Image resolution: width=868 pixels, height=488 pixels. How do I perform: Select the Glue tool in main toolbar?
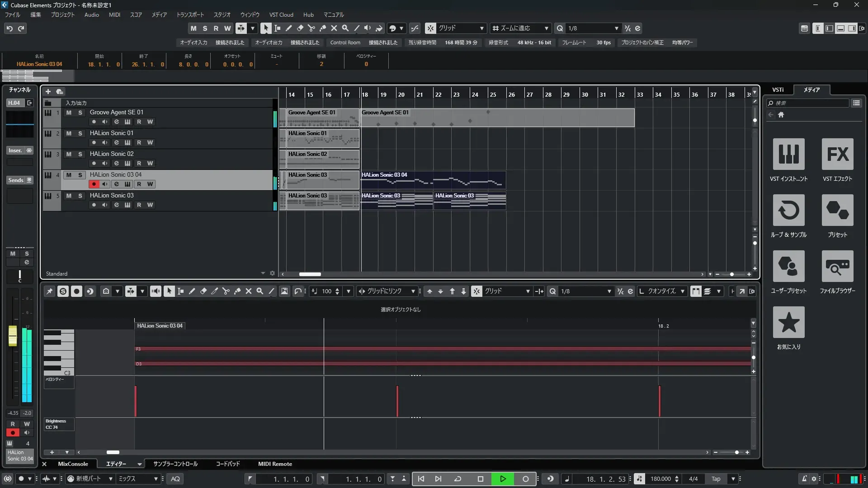click(x=323, y=28)
